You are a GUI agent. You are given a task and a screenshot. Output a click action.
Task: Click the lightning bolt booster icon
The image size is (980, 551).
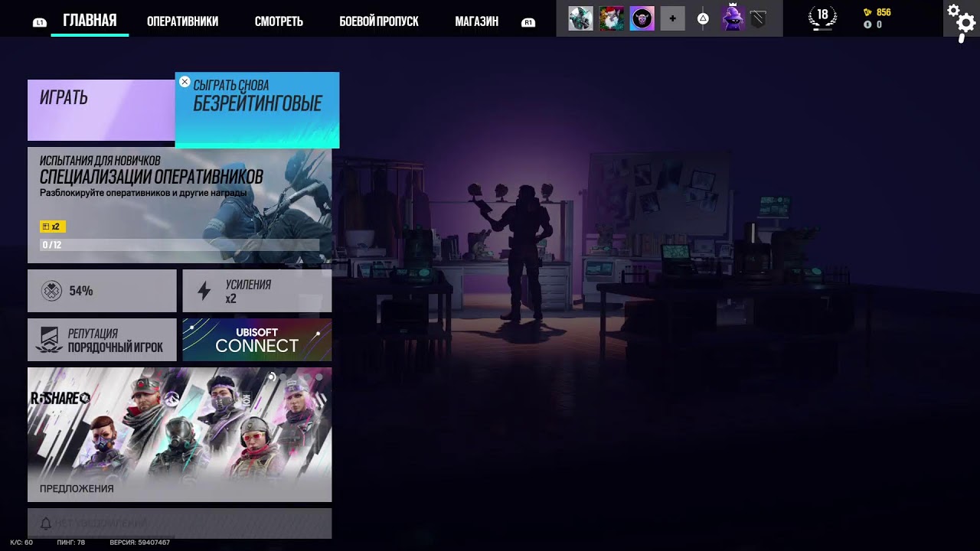click(204, 291)
